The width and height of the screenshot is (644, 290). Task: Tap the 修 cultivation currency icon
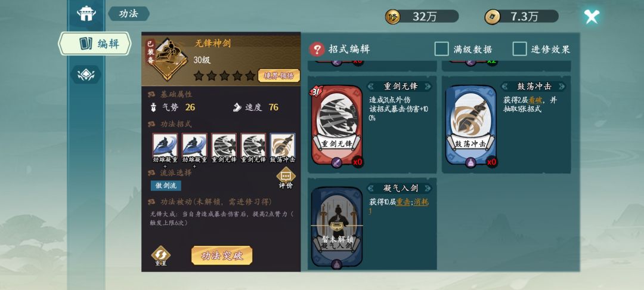(392, 17)
